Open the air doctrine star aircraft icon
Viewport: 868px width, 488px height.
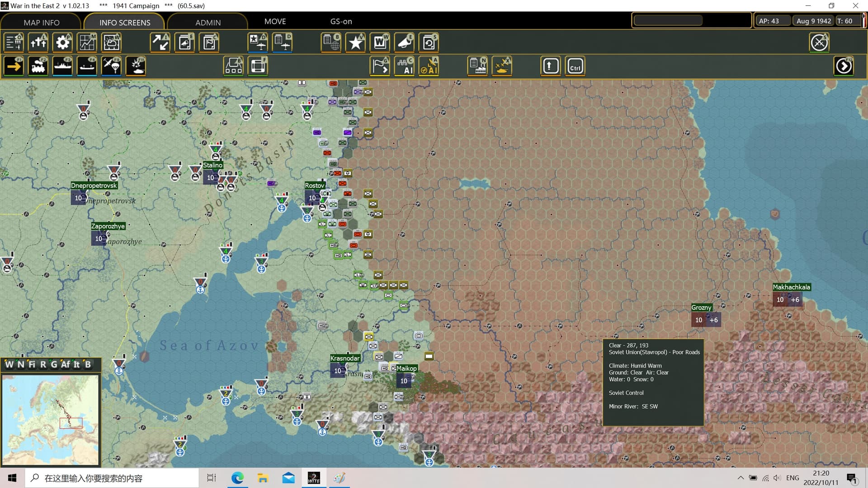click(258, 42)
